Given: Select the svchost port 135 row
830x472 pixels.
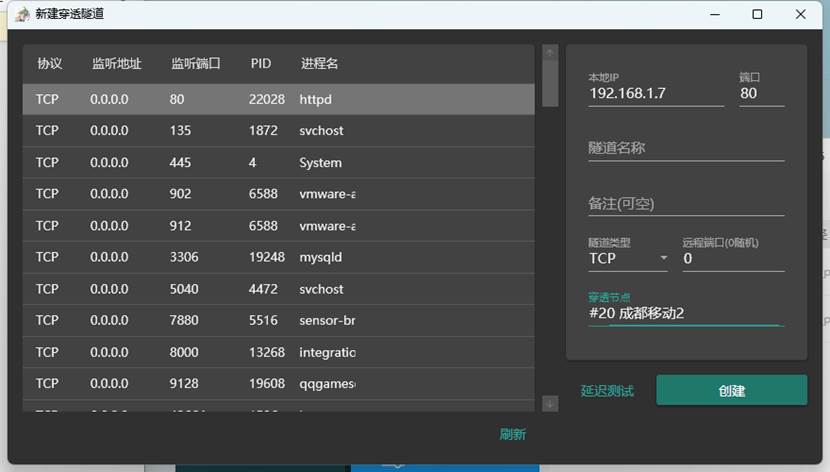Looking at the screenshot, I should [x=278, y=131].
